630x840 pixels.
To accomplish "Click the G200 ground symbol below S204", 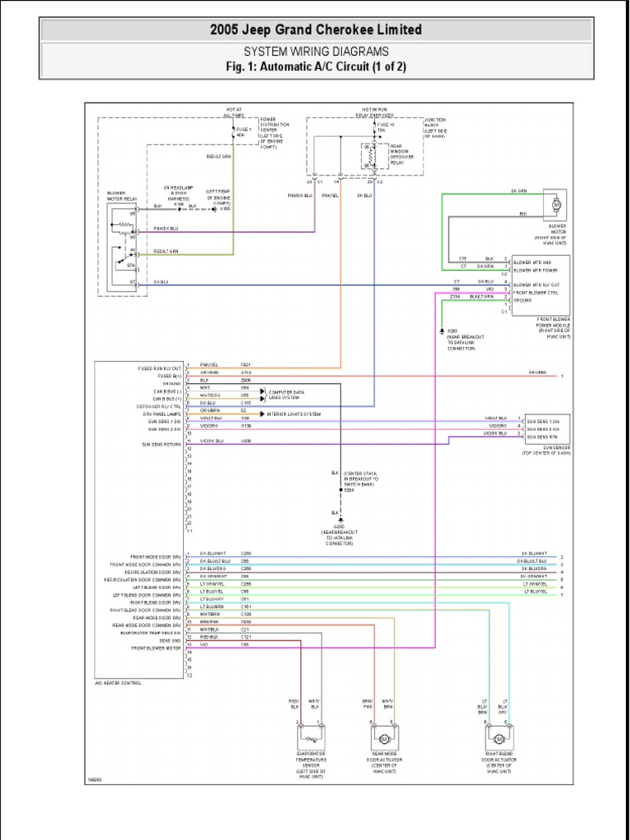I will click(x=340, y=520).
